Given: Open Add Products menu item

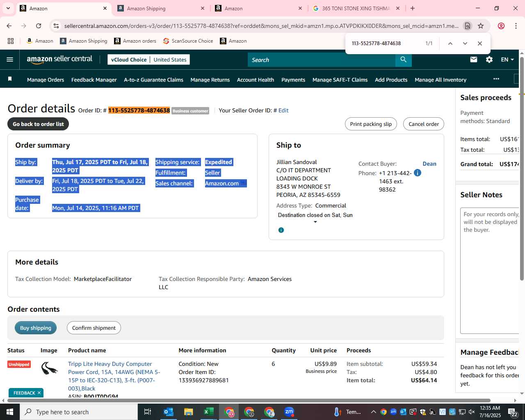Looking at the screenshot, I should [x=391, y=80].
